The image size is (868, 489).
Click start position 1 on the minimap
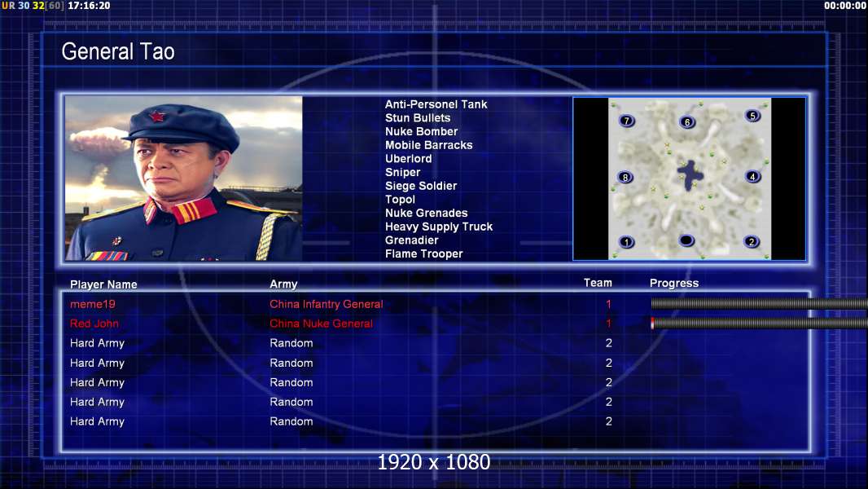pyautogui.click(x=627, y=242)
